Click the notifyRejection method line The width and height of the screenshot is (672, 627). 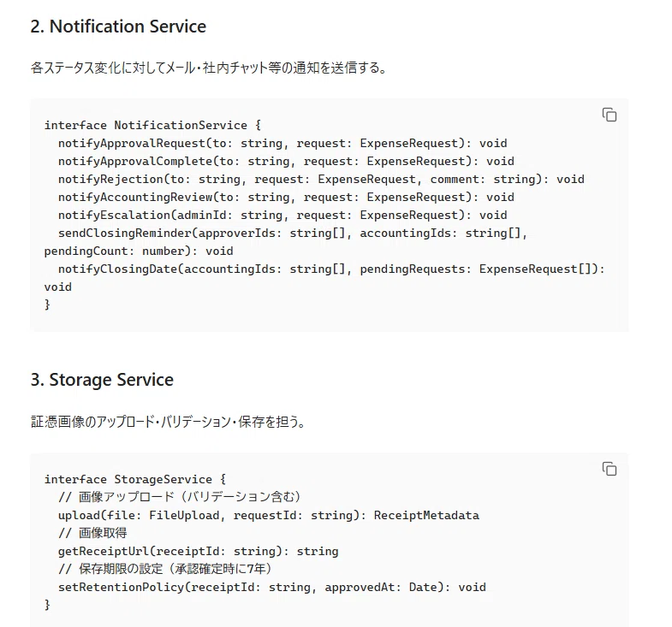321,179
